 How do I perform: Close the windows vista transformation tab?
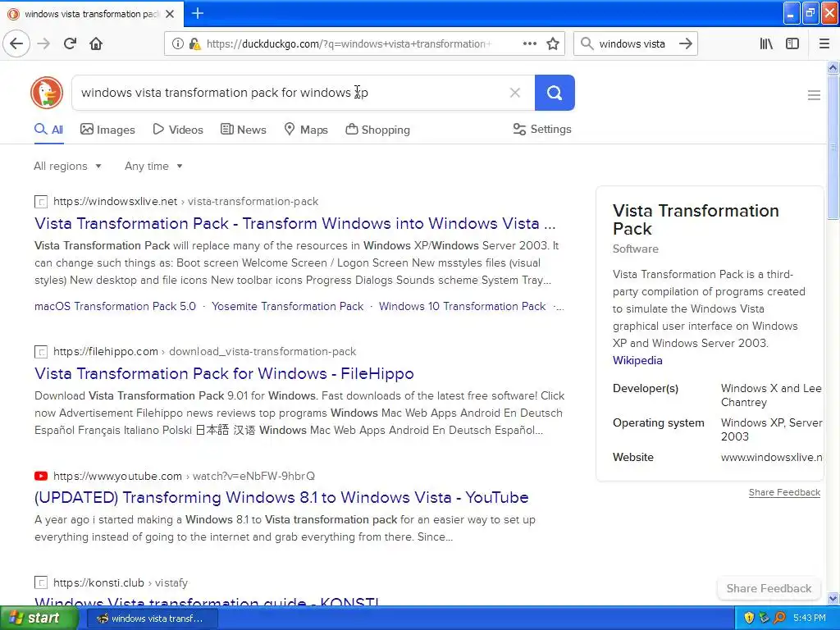pyautogui.click(x=170, y=14)
